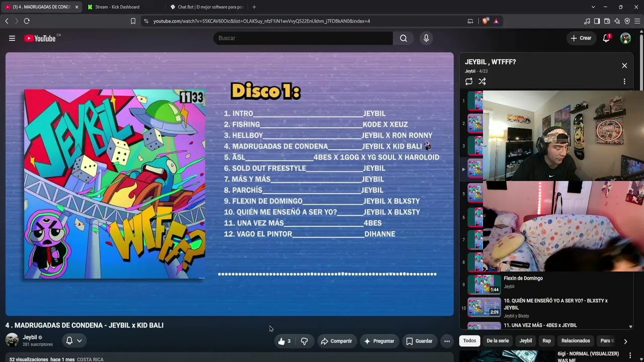Click the Crear button
Screen dimensions: 644x362
[x=581, y=38]
